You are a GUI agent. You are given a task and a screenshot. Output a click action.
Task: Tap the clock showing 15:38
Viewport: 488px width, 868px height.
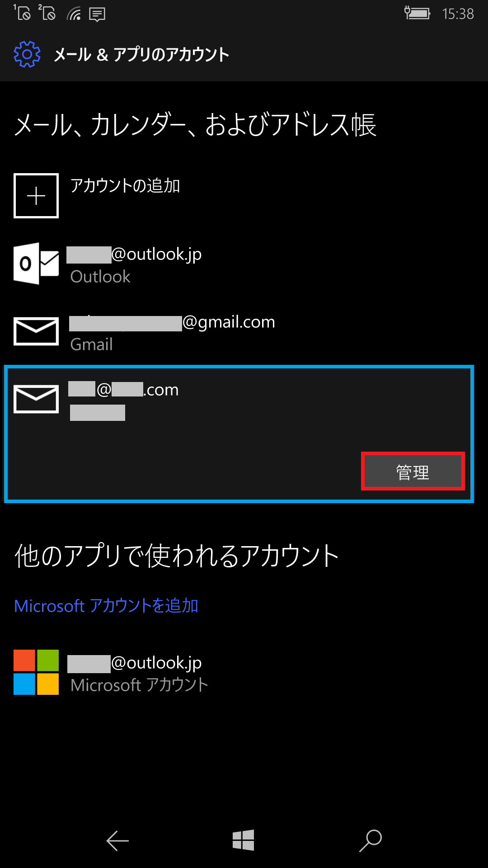pos(458,14)
